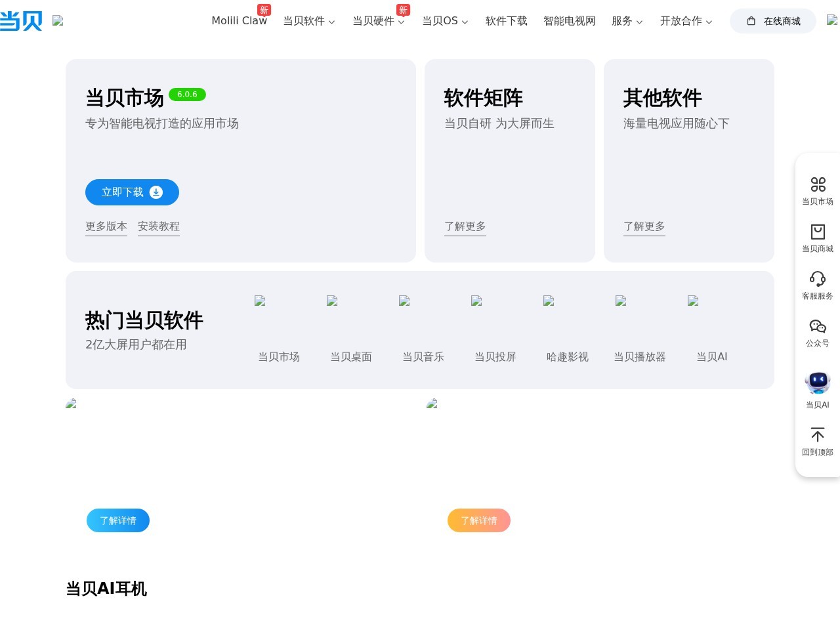This screenshot has width=840, height=630.
Task: Open the 当贝音乐 app icon
Action: [404, 301]
